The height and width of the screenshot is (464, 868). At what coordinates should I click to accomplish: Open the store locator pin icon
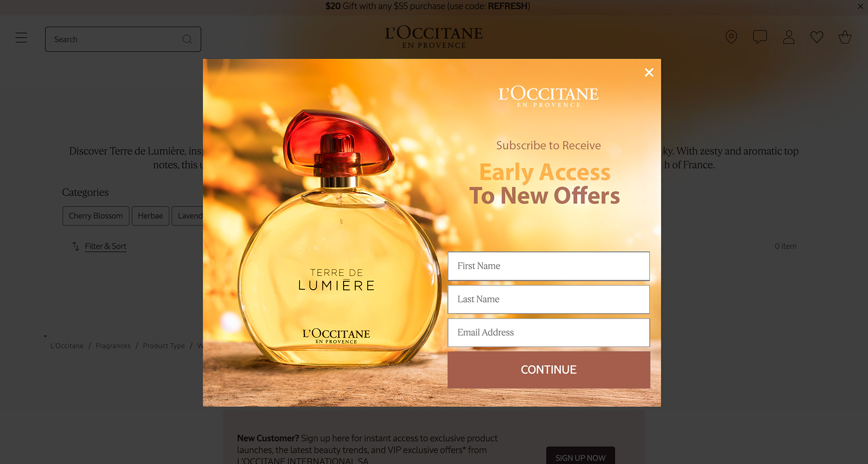(x=731, y=37)
